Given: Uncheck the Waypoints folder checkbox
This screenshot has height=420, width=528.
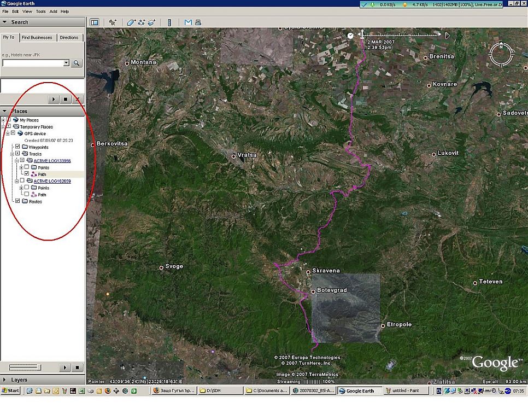Looking at the screenshot, I should coord(18,147).
